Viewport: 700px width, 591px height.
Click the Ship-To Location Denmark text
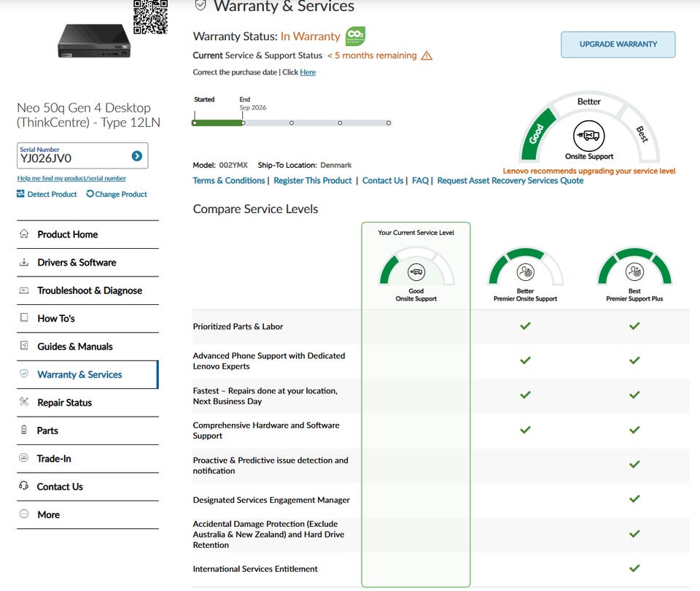click(x=305, y=166)
